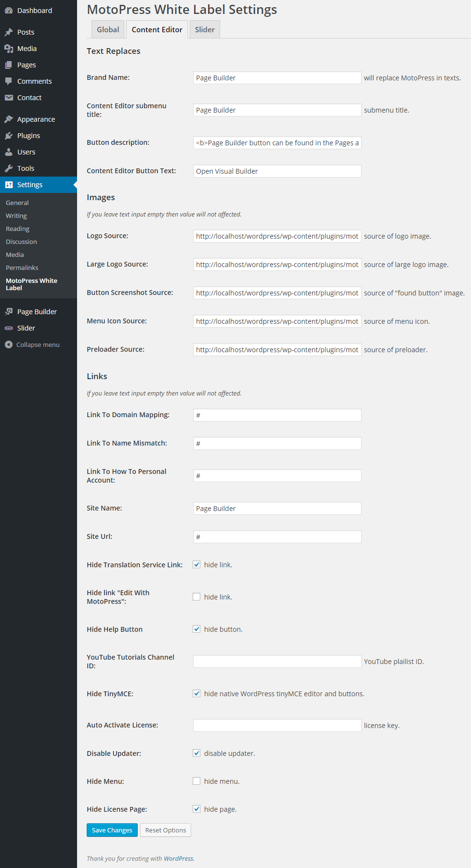
Task: Click the Collapse menu arrow icon
Action: point(9,345)
